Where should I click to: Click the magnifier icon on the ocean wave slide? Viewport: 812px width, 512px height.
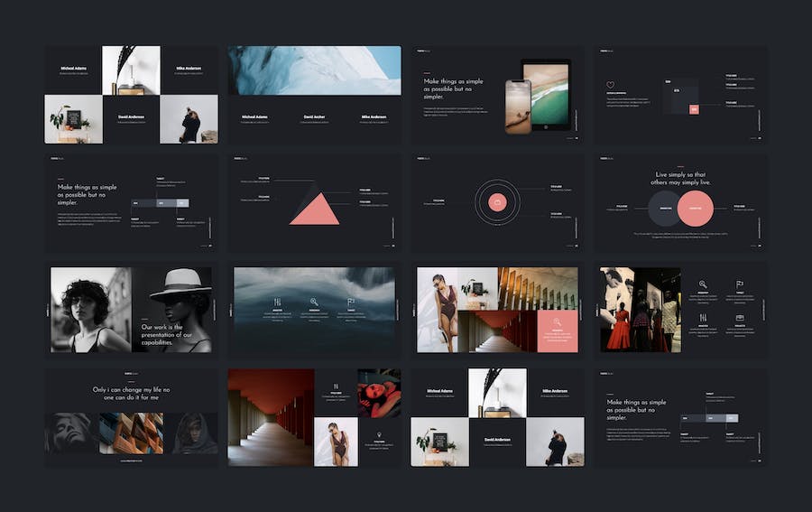pos(314,302)
